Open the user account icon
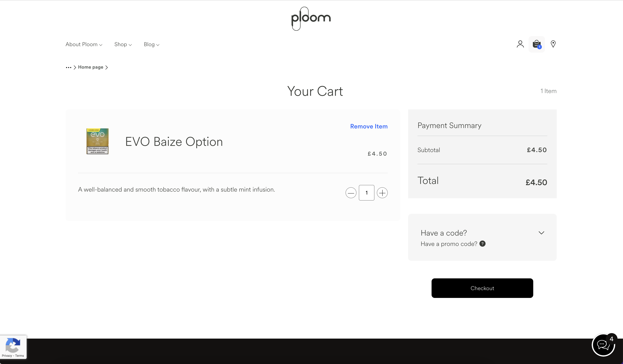Image resolution: width=623 pixels, height=364 pixels. pyautogui.click(x=520, y=44)
